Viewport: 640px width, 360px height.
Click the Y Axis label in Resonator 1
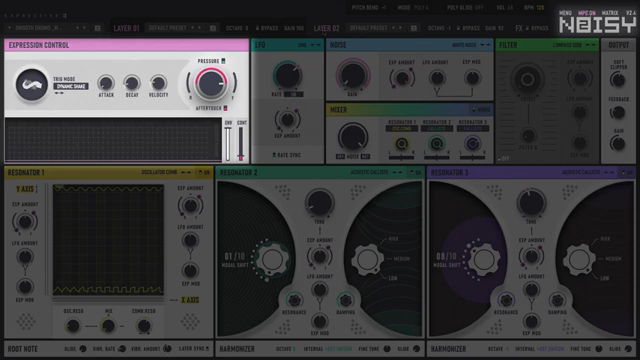25,189
